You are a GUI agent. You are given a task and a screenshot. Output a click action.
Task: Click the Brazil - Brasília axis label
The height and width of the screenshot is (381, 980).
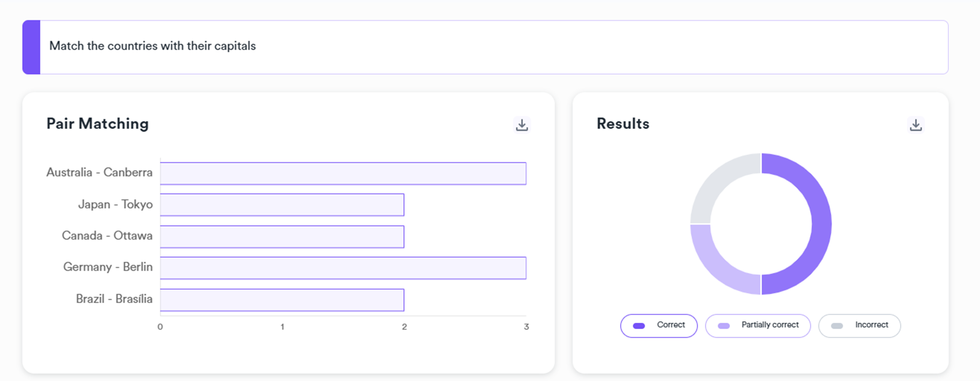click(114, 299)
